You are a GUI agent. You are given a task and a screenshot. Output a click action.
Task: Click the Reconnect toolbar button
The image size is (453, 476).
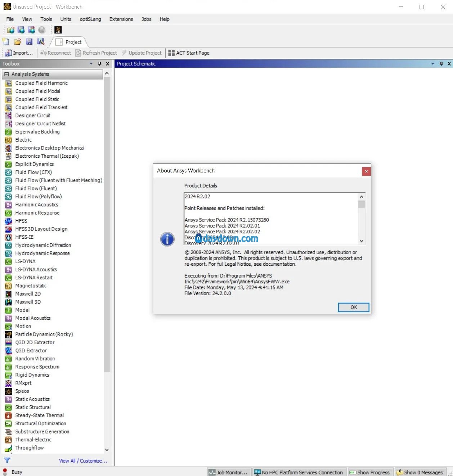pos(55,53)
